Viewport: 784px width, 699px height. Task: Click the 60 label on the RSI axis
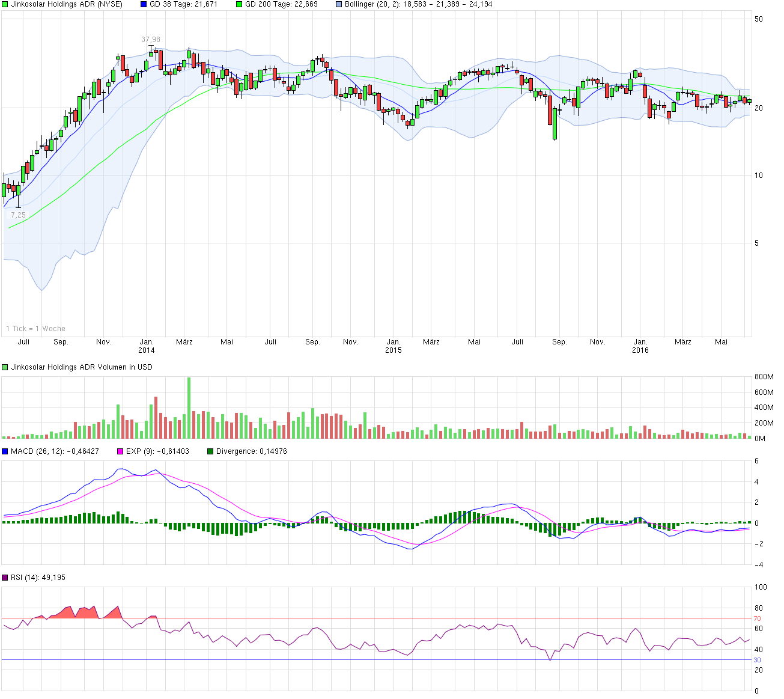point(759,629)
